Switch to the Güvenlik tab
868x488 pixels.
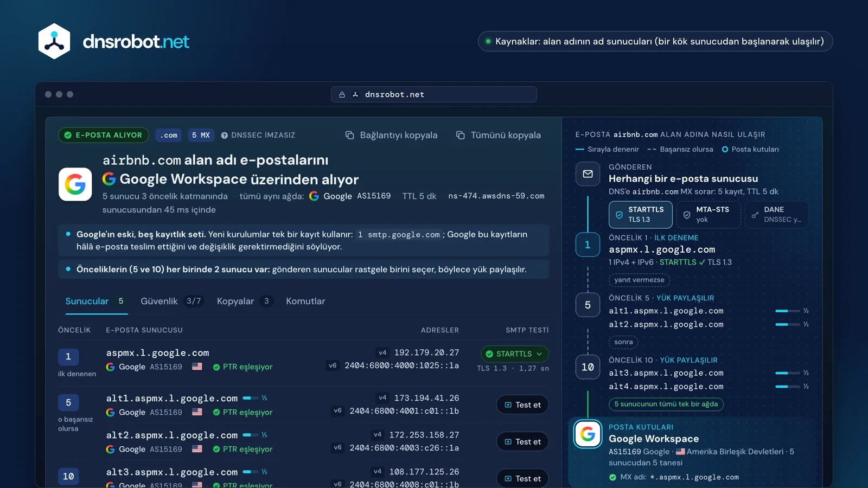171,301
